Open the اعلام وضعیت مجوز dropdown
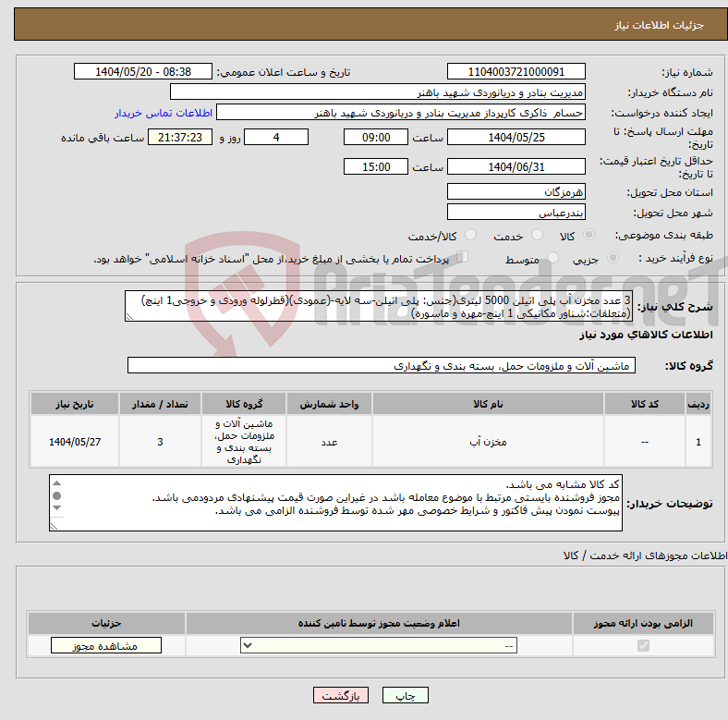Image resolution: width=728 pixels, height=720 pixels. [x=379, y=645]
